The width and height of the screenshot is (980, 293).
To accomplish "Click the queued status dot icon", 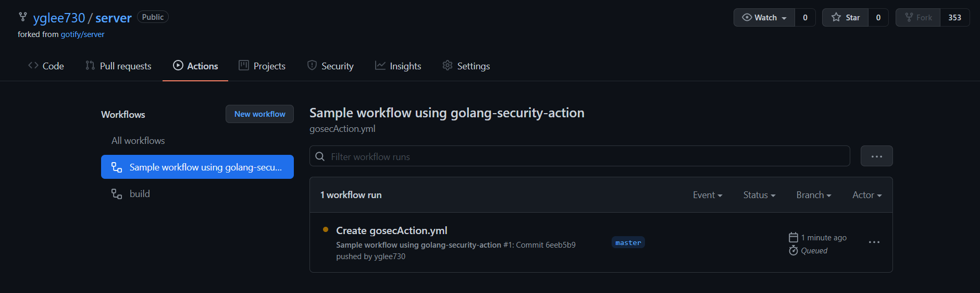I will (326, 229).
